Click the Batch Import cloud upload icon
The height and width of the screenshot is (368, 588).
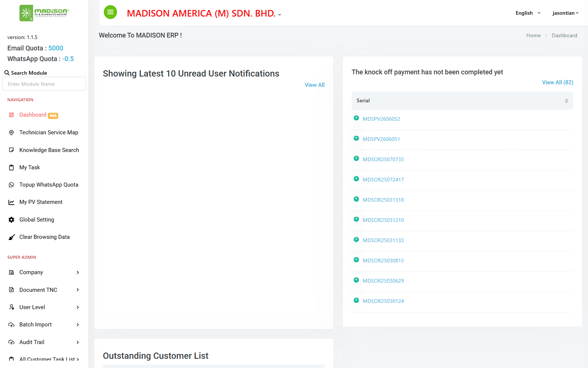(x=11, y=325)
